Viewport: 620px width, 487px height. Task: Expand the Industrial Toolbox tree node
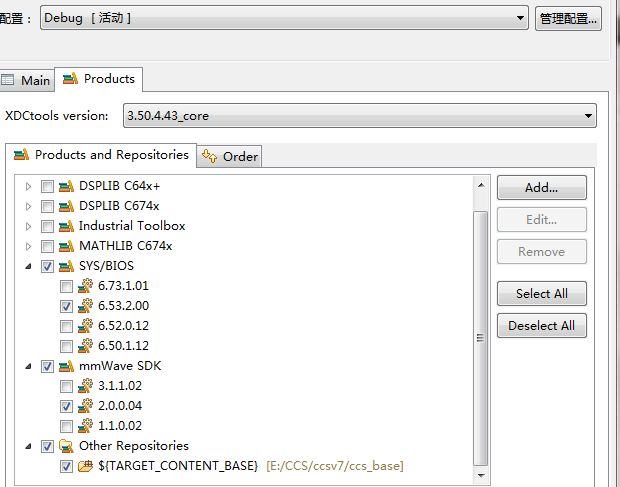(x=28, y=227)
